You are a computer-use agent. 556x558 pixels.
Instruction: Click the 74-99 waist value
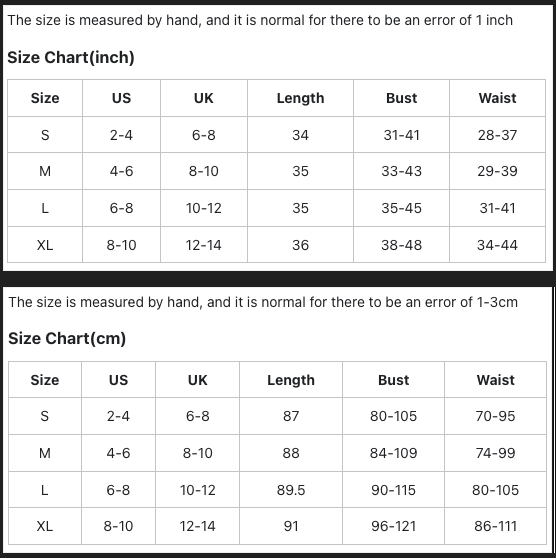(x=495, y=453)
